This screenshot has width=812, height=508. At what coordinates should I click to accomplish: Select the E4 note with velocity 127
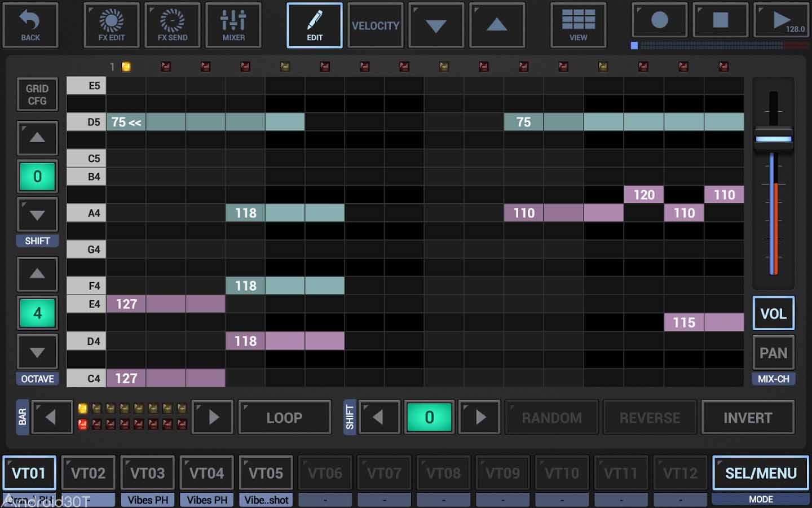point(166,304)
